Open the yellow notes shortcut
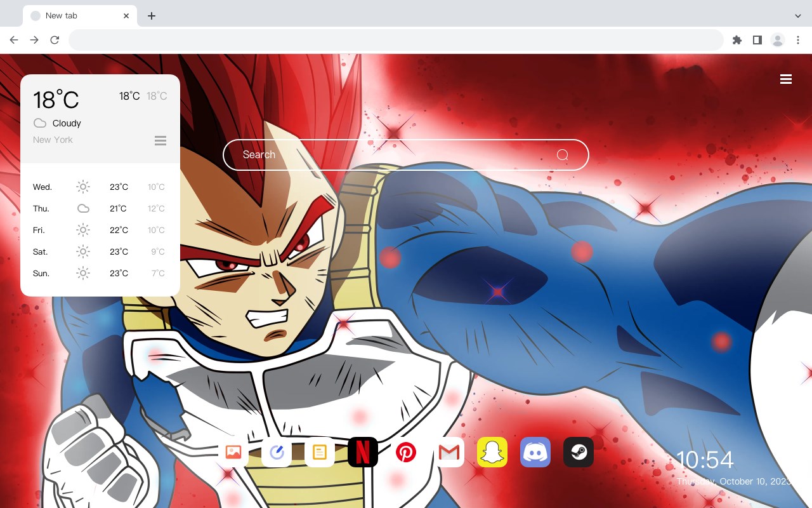 (x=320, y=452)
